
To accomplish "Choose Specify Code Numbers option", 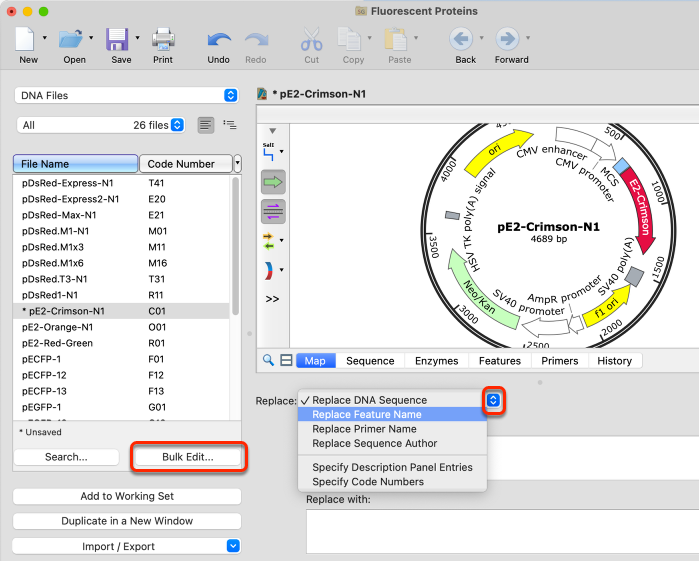I will [x=392, y=482].
